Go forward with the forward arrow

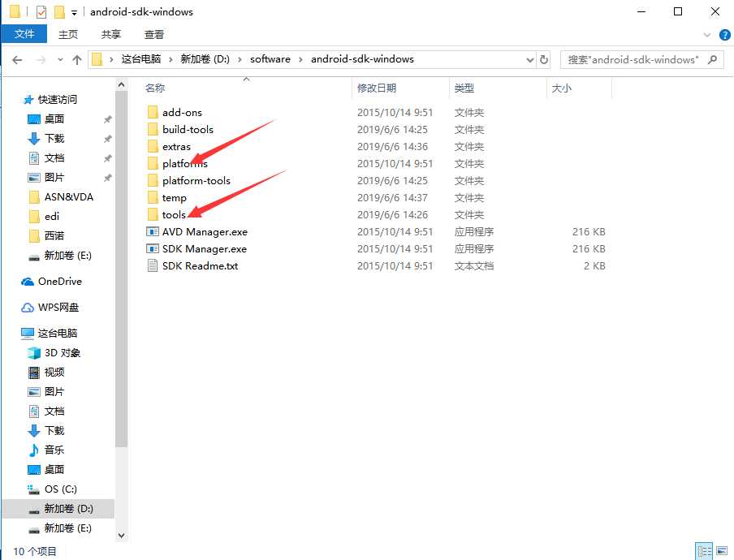pyautogui.click(x=41, y=60)
